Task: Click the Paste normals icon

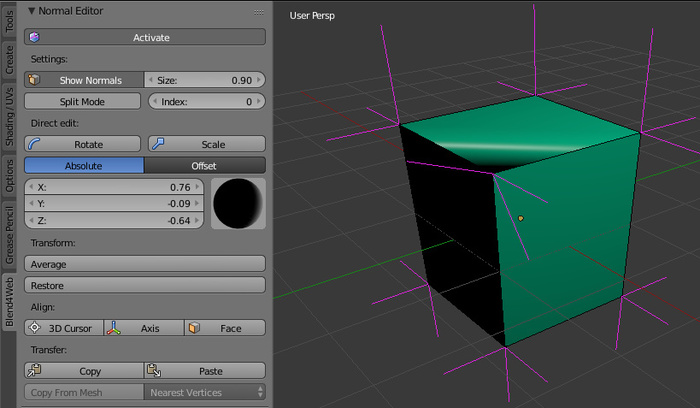Action: (x=155, y=371)
